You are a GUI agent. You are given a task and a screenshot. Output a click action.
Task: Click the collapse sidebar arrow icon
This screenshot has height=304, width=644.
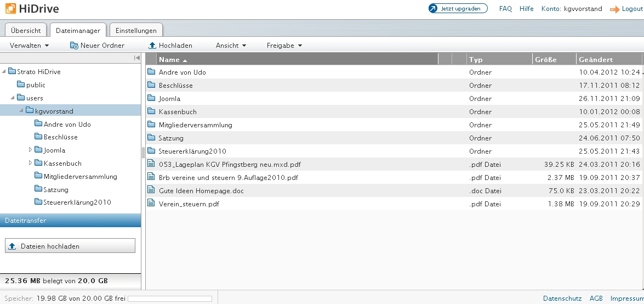click(x=136, y=58)
